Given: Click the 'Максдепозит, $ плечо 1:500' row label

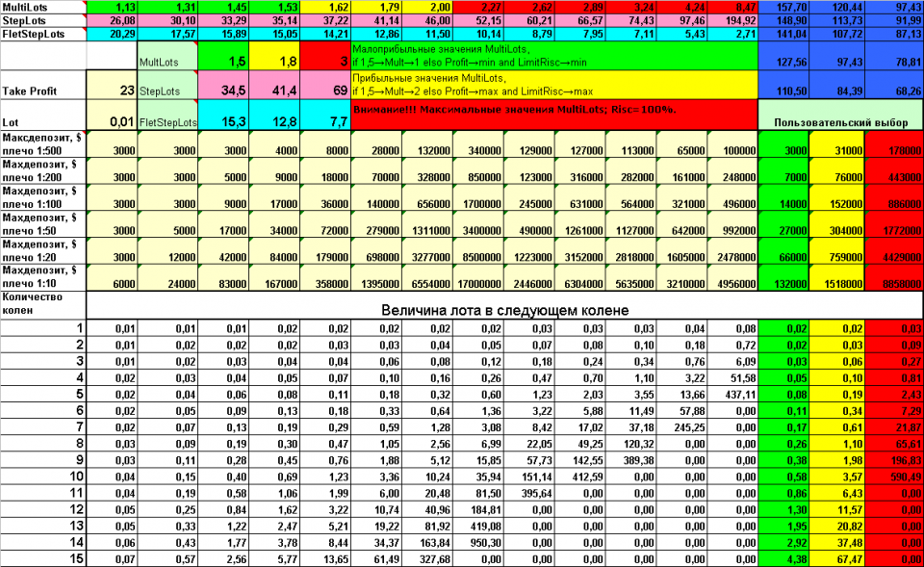Looking at the screenshot, I should [43, 143].
